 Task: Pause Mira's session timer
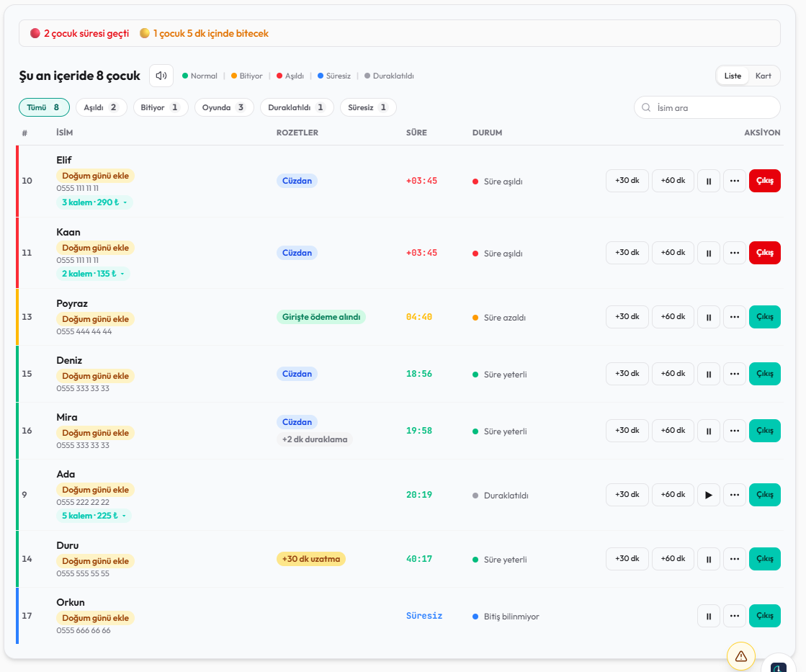coord(708,431)
